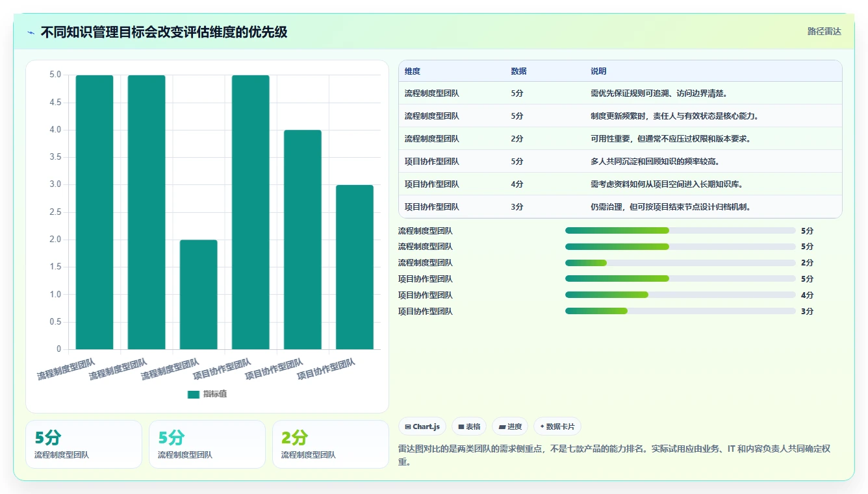
Task: Click the 2.5 label on the chart y-axis
Action: click(x=55, y=212)
